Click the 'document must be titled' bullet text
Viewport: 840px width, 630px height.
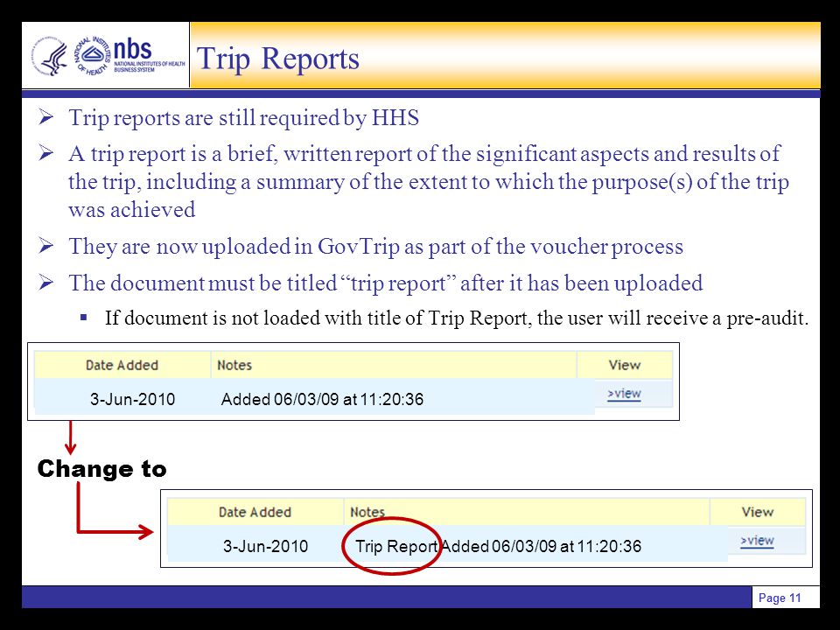[386, 283]
